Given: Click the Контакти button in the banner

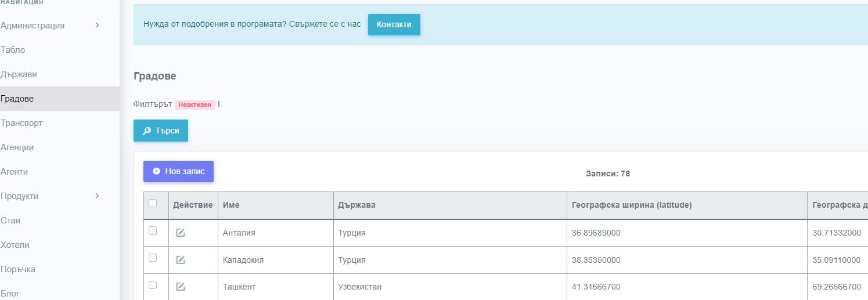Looking at the screenshot, I should (x=394, y=24).
